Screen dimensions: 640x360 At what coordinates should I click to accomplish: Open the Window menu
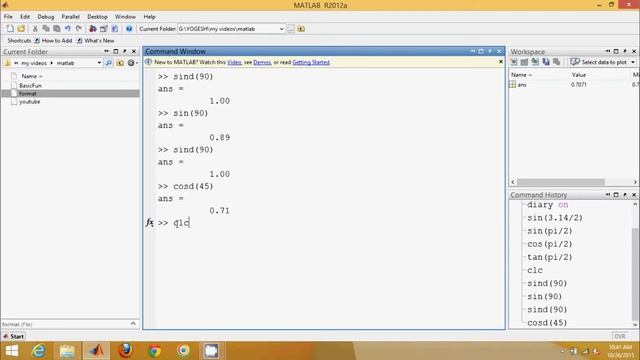(125, 17)
